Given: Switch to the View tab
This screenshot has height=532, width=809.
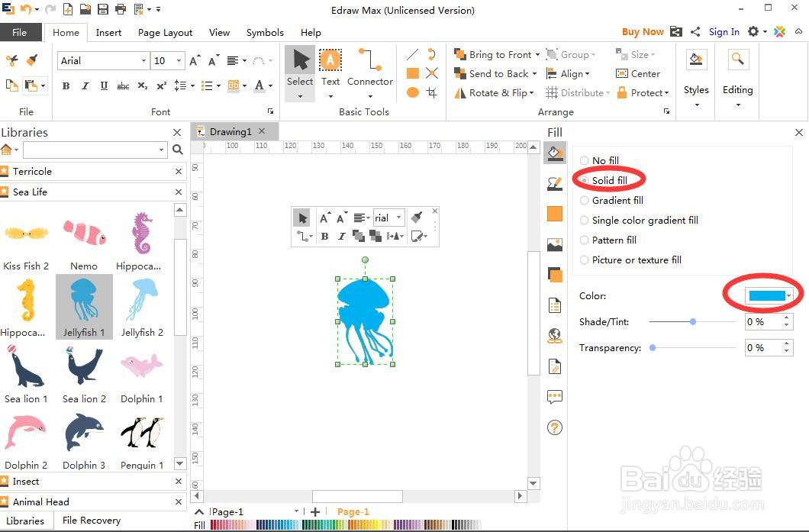Looking at the screenshot, I should click(219, 33).
